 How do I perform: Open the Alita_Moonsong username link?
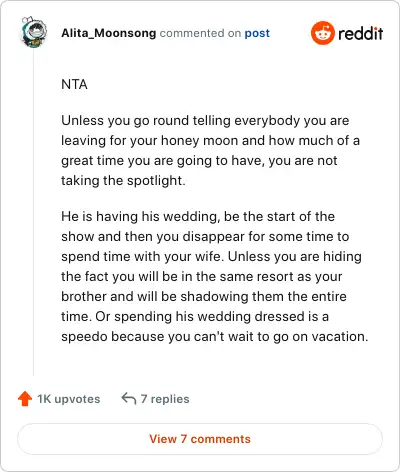click(109, 33)
